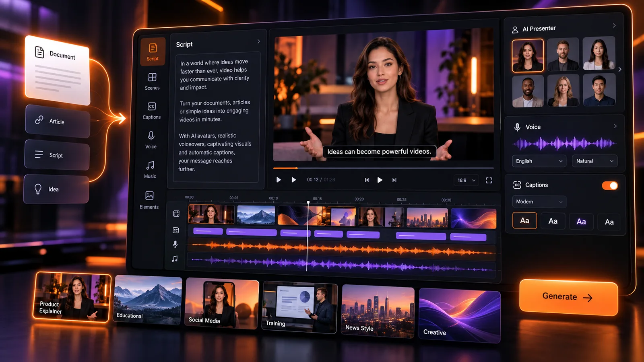The height and width of the screenshot is (362, 644).
Task: Select the first orange-outlined Aa caption style
Action: 524,220
